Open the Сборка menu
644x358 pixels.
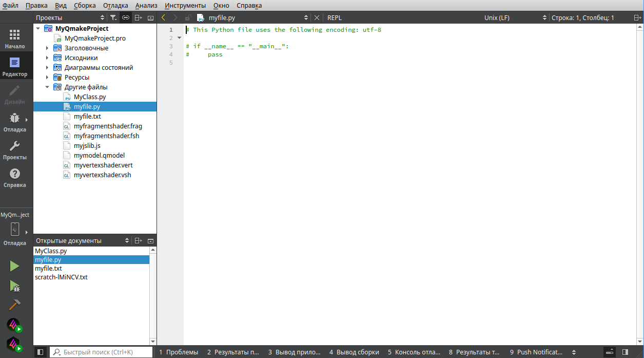point(85,6)
